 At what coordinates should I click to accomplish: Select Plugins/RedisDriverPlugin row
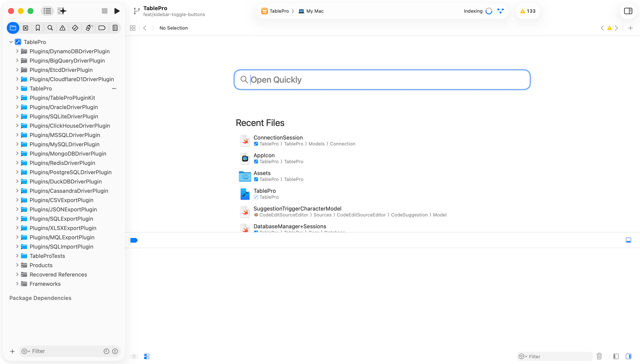(65, 163)
